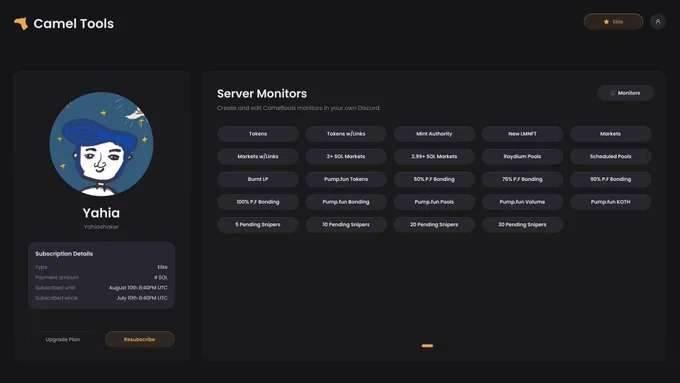The image size is (680, 383).
Task: Select the Tokens w/Links monitor
Action: point(346,134)
